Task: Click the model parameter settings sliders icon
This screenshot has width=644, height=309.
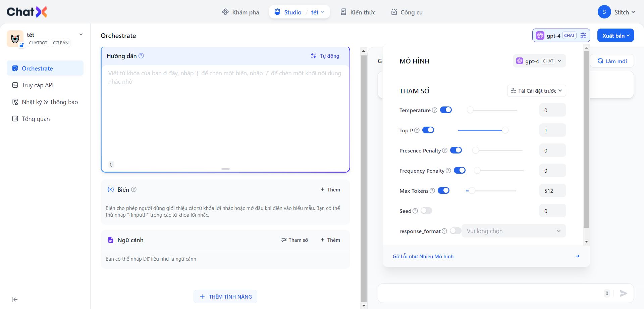Action: pos(584,35)
